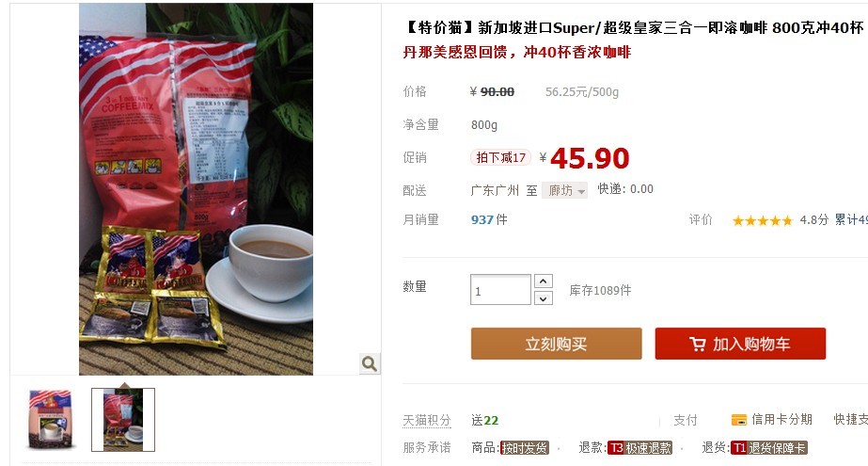The height and width of the screenshot is (466, 868).
Task: Select the second product photo thumbnail
Action: tap(123, 420)
